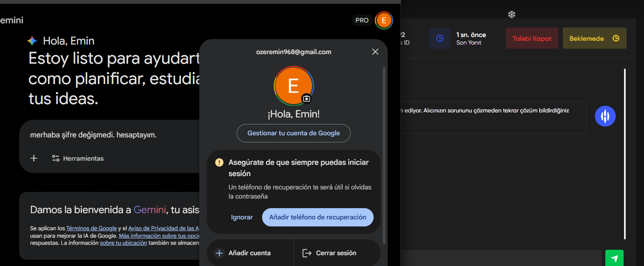Click the orange profile avatar in Gemini header

[384, 20]
